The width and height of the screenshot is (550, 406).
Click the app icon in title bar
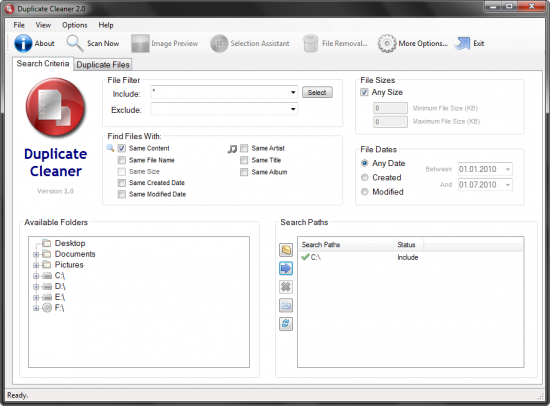coord(9,8)
